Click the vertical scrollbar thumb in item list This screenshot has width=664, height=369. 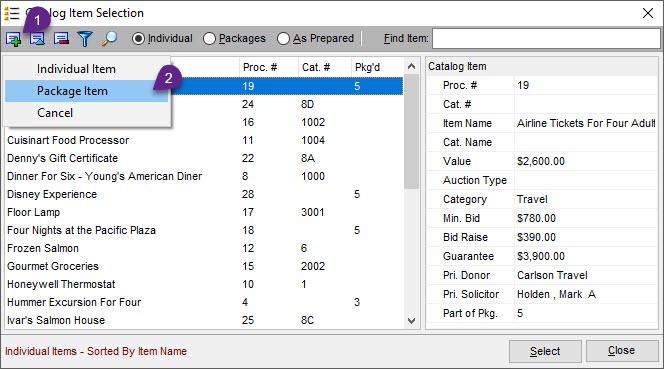(411, 131)
